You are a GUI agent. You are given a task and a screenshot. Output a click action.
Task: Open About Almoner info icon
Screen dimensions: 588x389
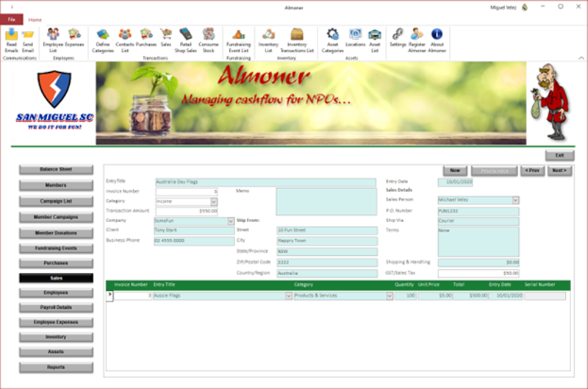(x=437, y=40)
